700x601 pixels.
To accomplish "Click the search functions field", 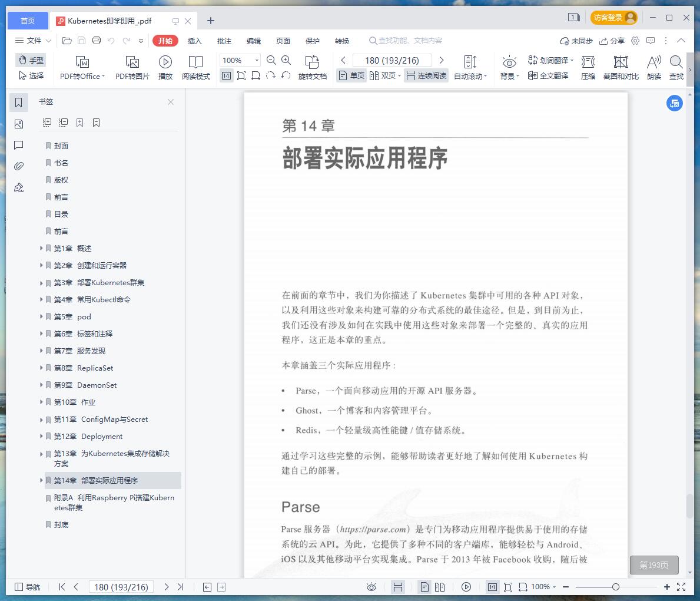I will [x=406, y=41].
